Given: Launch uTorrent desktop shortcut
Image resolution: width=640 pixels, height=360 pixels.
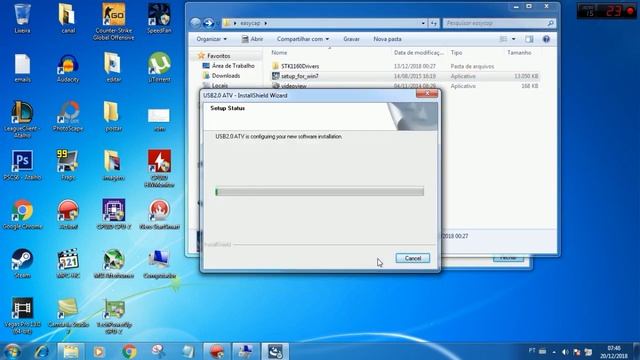Looking at the screenshot, I should tap(159, 68).
